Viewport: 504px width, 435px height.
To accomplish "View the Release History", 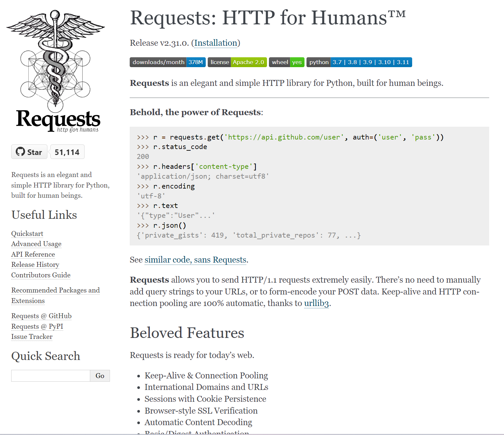I will [35, 265].
